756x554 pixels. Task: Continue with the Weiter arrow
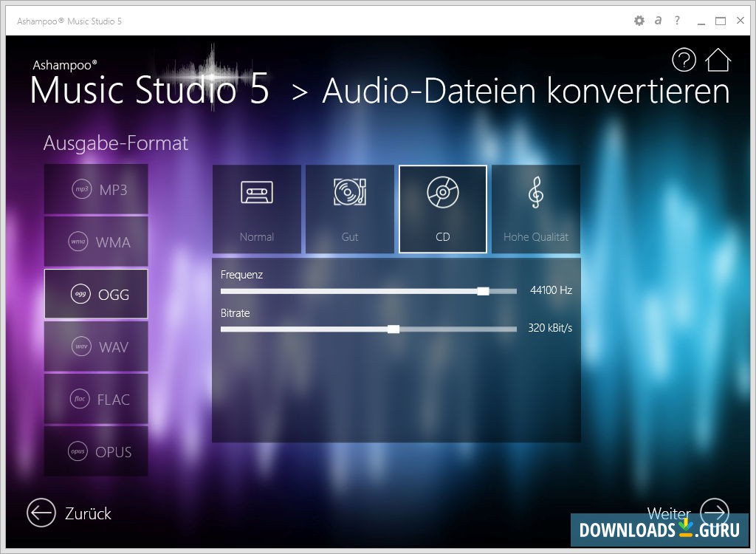click(714, 512)
